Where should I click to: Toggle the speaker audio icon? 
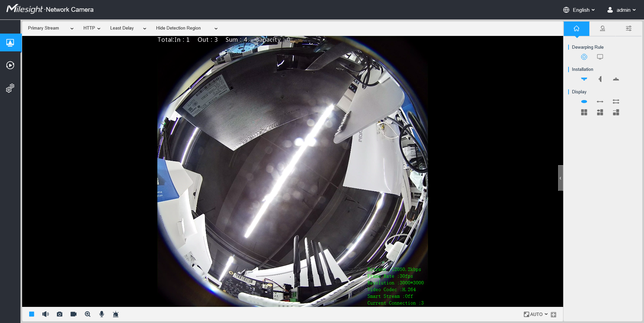click(46, 314)
